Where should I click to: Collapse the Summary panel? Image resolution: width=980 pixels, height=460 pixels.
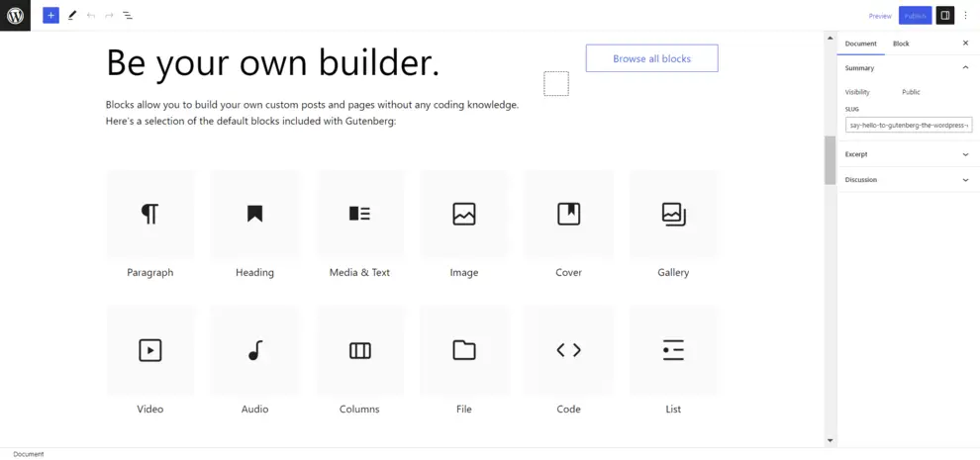click(965, 68)
